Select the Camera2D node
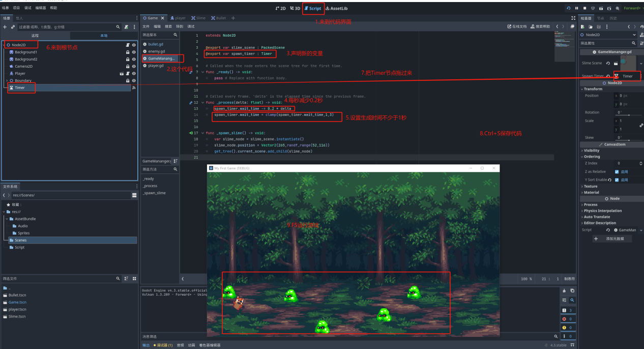The height and width of the screenshot is (349, 644). tap(23, 66)
